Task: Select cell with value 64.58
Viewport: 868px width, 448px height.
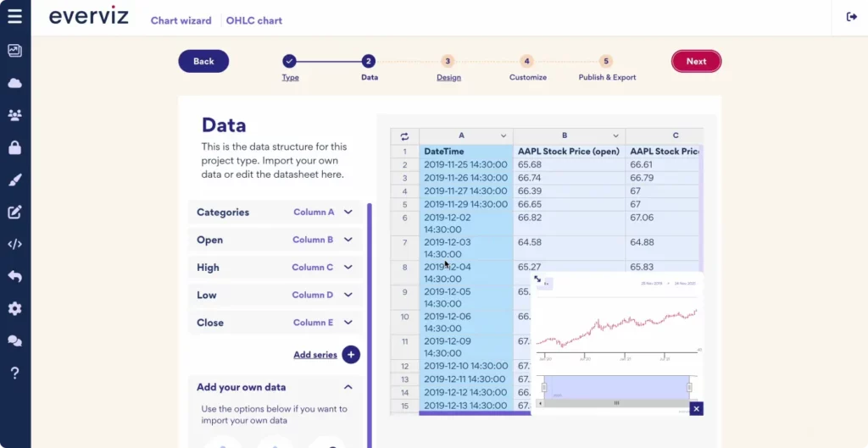Action: click(569, 248)
